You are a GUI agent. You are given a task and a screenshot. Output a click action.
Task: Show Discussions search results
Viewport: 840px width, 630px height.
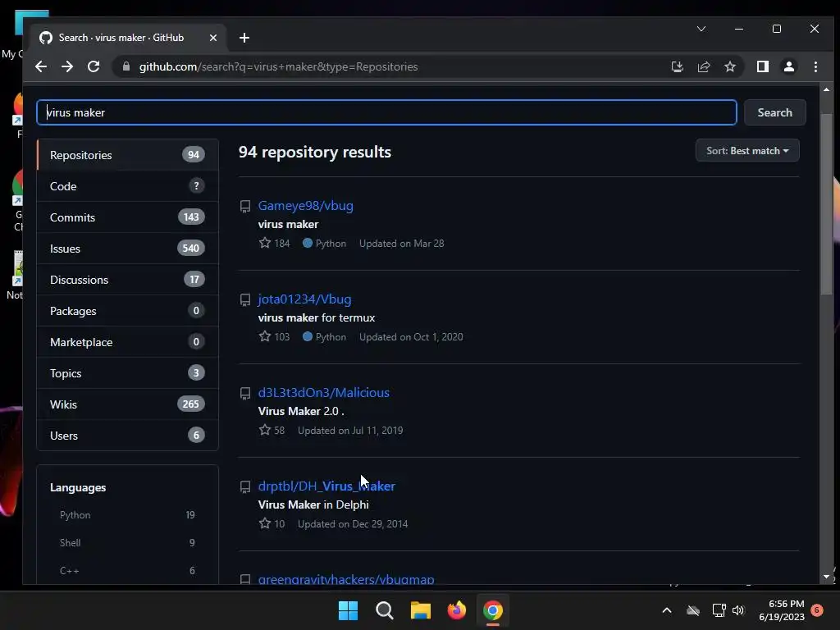[127, 280]
